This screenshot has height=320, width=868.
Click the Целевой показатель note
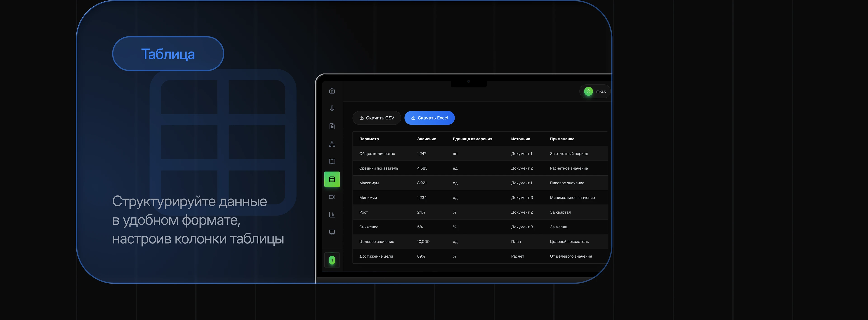pyautogui.click(x=569, y=242)
